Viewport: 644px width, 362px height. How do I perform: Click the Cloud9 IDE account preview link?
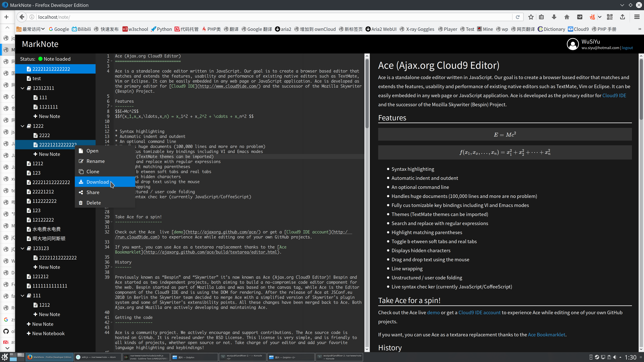[479, 313]
